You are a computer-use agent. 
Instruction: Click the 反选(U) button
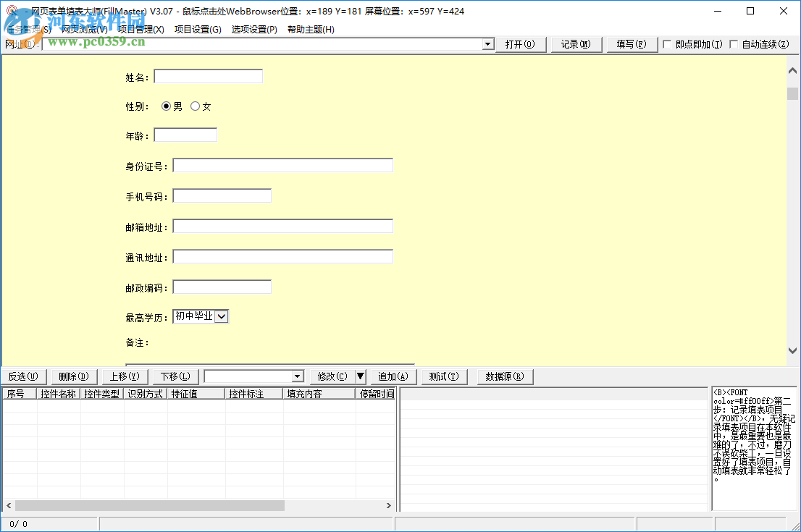[24, 376]
